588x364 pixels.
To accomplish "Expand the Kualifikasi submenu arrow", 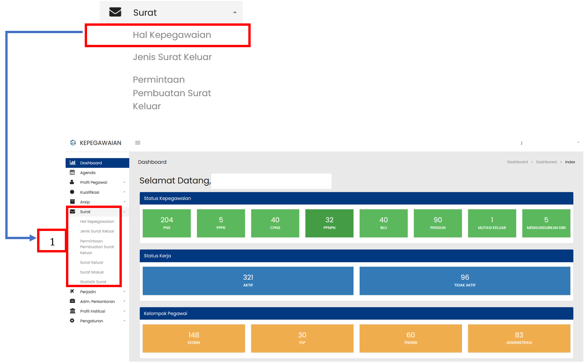I will [125, 192].
